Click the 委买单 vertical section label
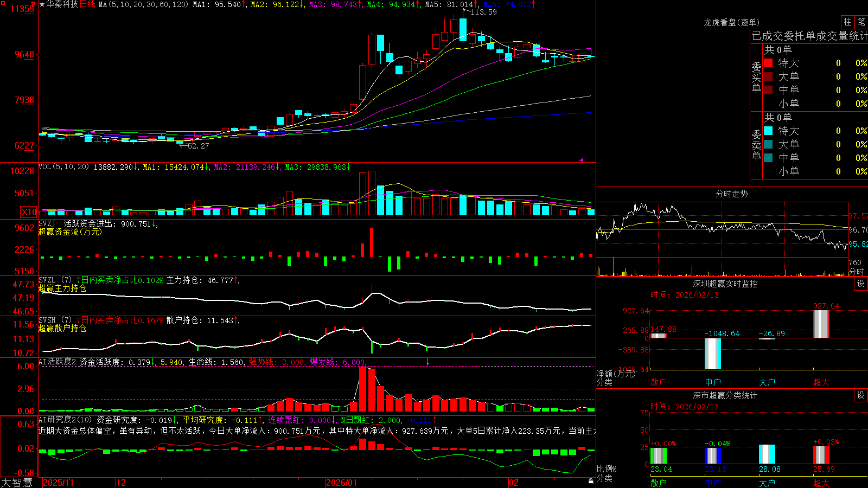Viewport: 868px width, 488px height. coord(756,77)
